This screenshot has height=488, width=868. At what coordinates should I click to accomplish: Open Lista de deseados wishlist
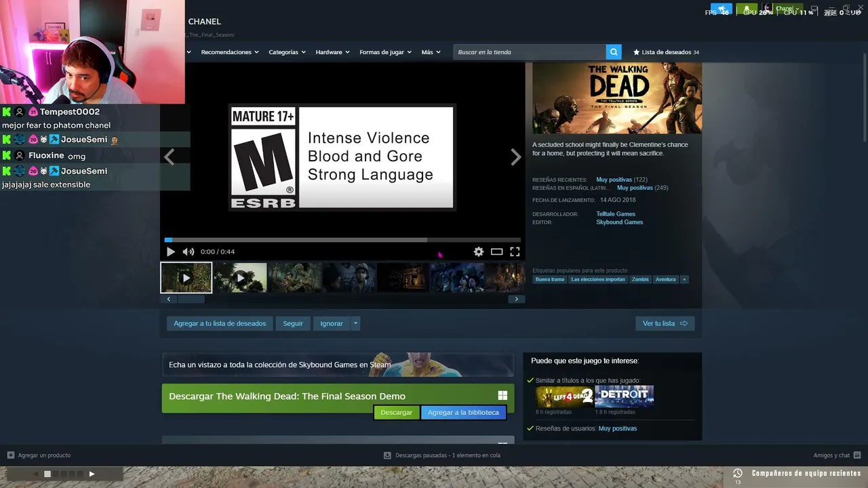coord(666,52)
